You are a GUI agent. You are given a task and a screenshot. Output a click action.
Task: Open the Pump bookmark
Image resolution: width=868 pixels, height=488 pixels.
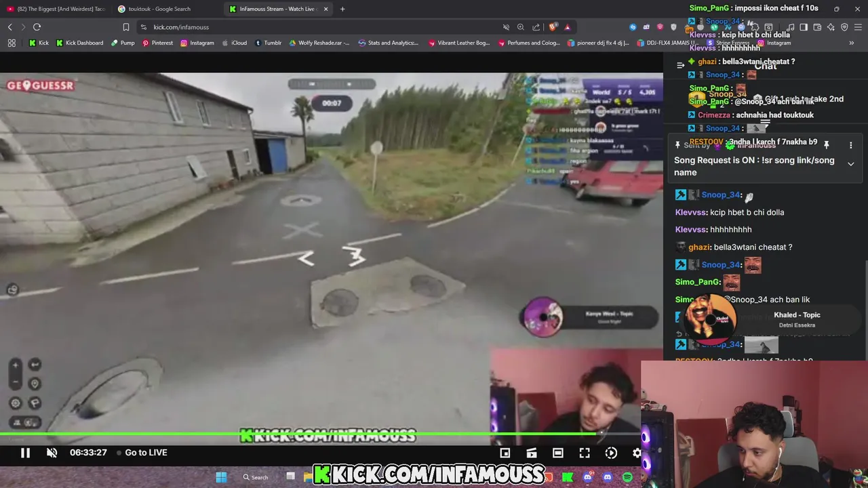[122, 43]
